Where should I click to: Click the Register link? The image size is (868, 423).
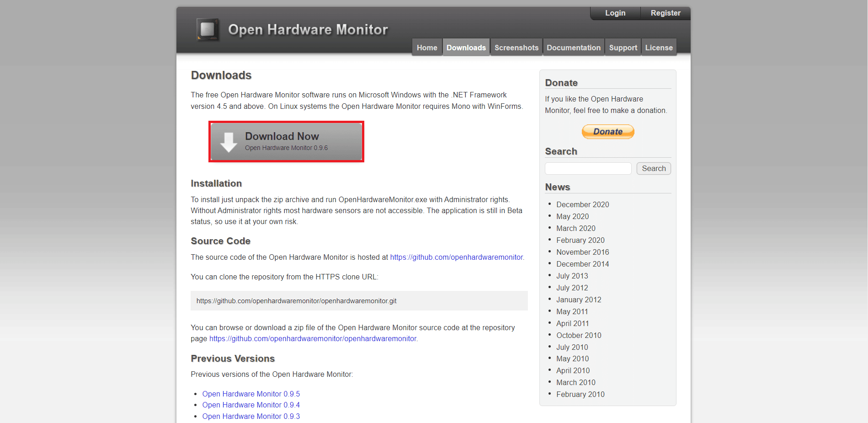click(666, 13)
